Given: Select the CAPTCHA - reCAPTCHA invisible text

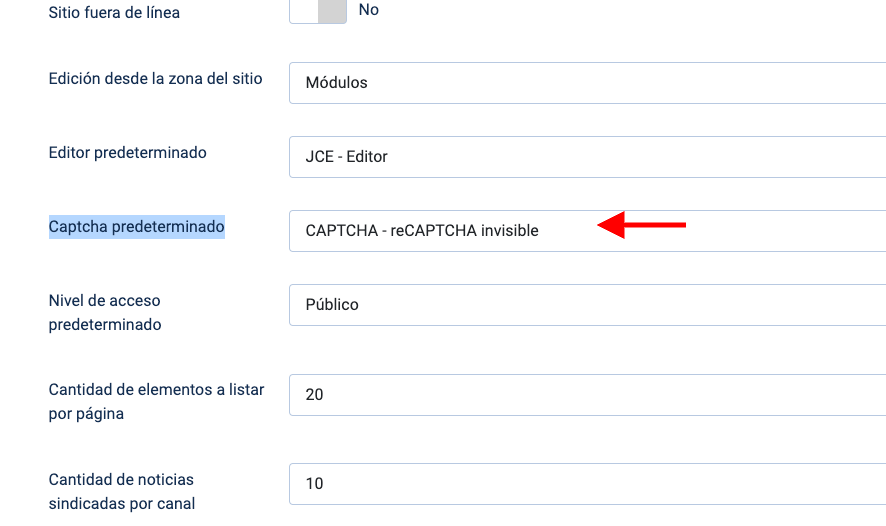Looking at the screenshot, I should pos(422,231).
